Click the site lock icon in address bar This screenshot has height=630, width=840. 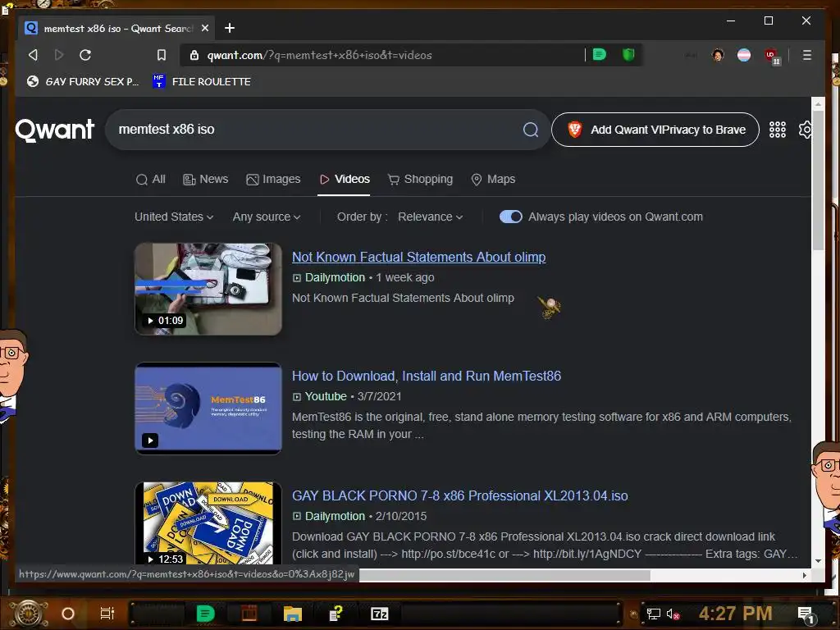coord(194,55)
